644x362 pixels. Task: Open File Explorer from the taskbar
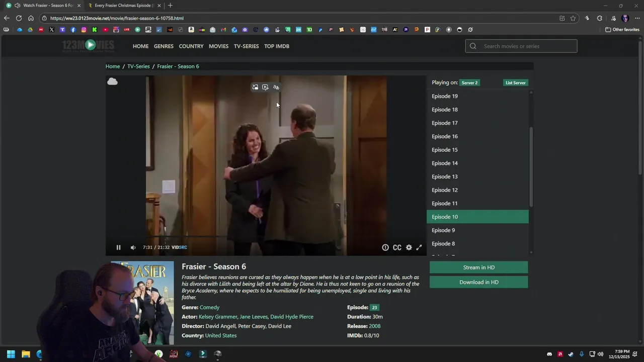[x=26, y=354]
